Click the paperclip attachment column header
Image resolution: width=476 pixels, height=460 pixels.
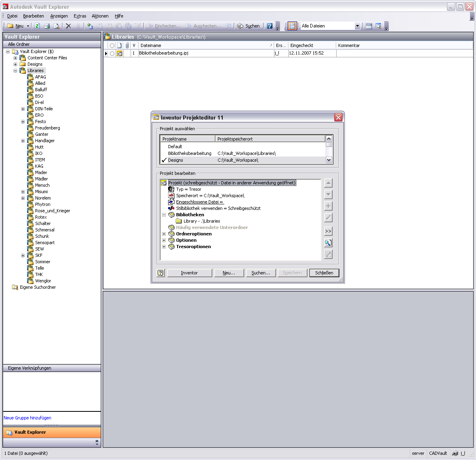point(127,45)
